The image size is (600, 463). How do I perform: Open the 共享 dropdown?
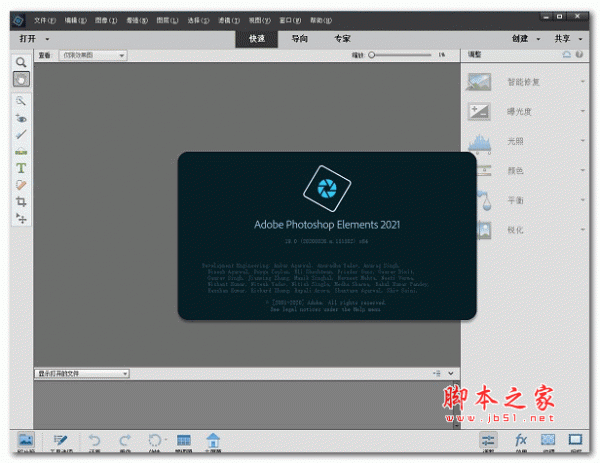pos(568,39)
